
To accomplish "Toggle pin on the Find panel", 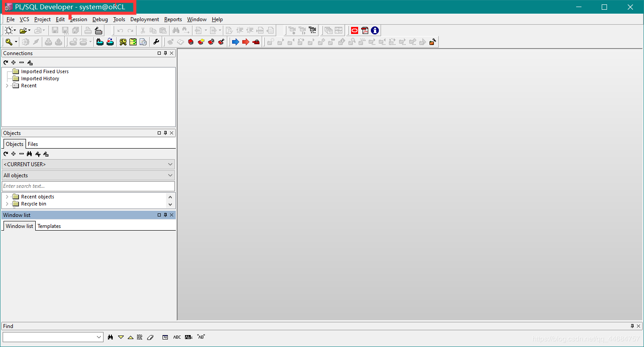I will 633,326.
